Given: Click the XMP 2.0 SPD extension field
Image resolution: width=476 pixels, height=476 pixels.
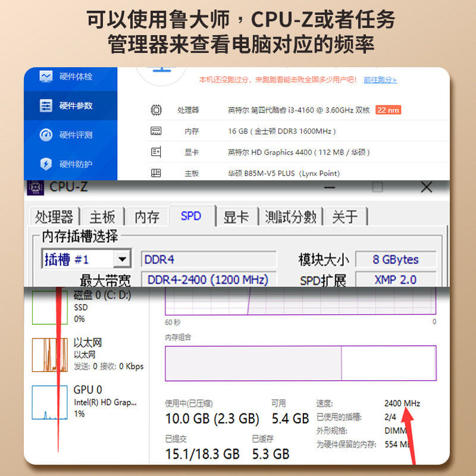Looking at the screenshot, I should 396,279.
